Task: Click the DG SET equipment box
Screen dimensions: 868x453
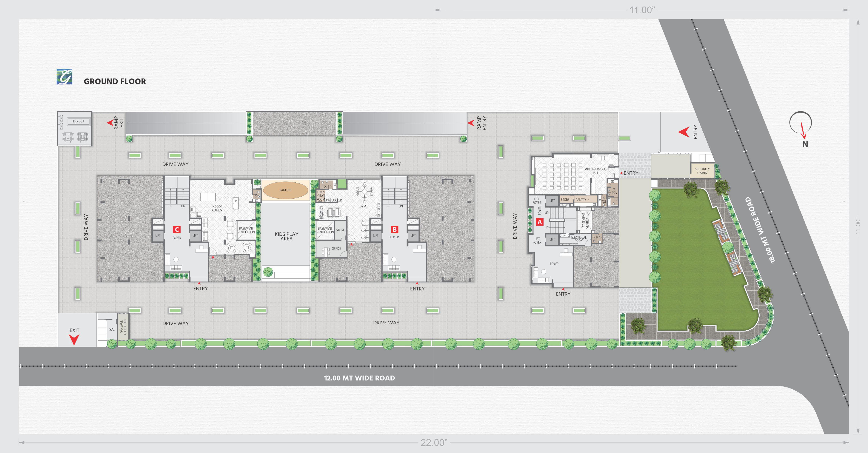Action: point(78,121)
